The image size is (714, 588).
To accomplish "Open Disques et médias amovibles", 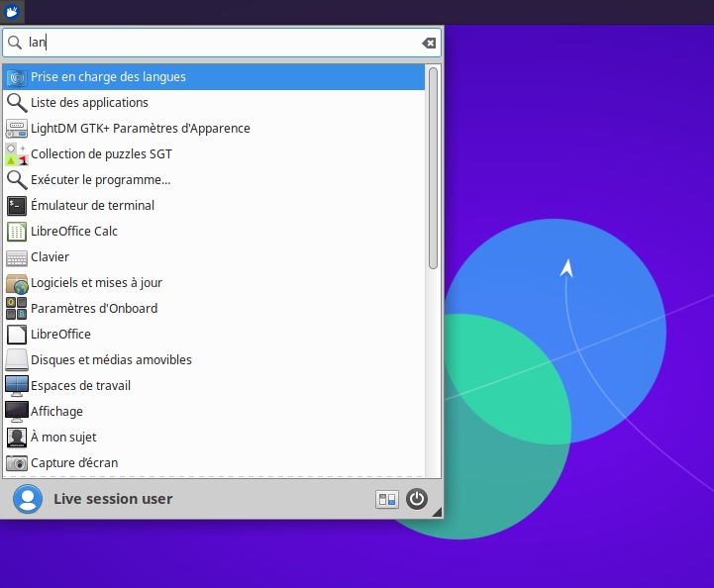I will coord(111,360).
